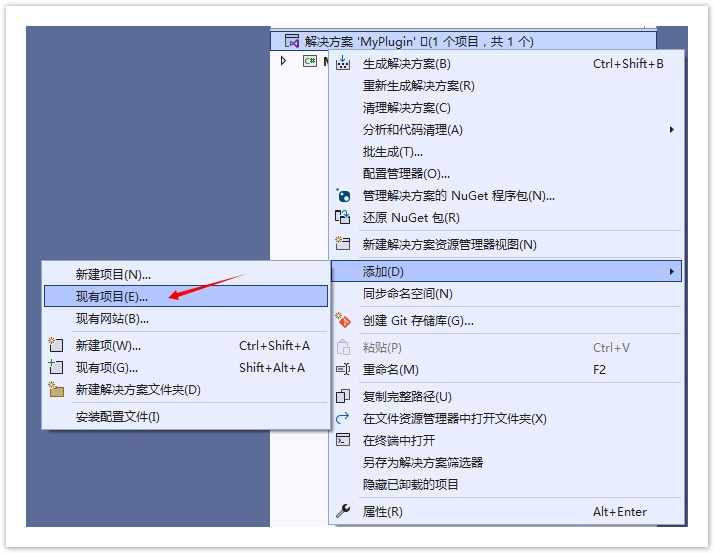Click the restore icon next to 还原 NuGet 包

coord(343,218)
